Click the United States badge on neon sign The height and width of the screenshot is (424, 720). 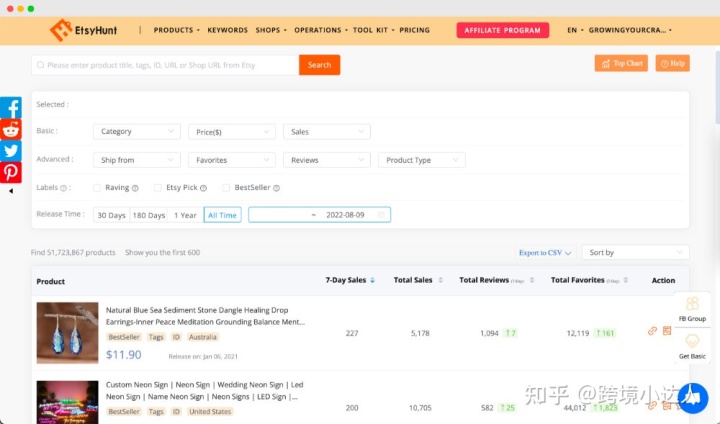[x=210, y=412]
